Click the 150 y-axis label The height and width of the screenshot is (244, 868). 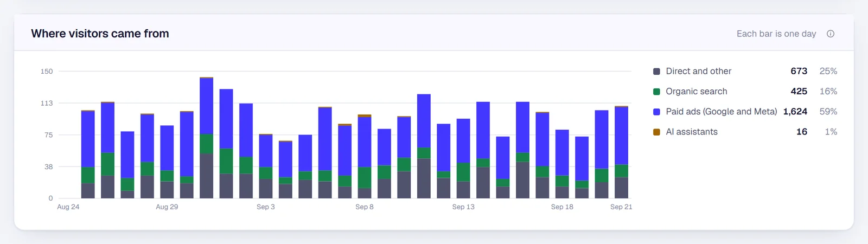[x=47, y=71]
